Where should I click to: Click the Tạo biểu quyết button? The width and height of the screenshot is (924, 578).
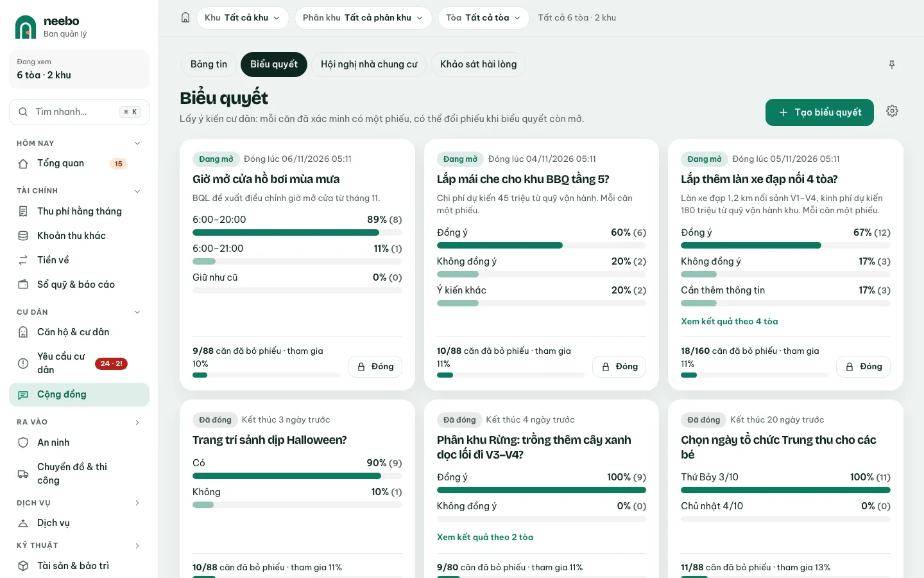(819, 112)
